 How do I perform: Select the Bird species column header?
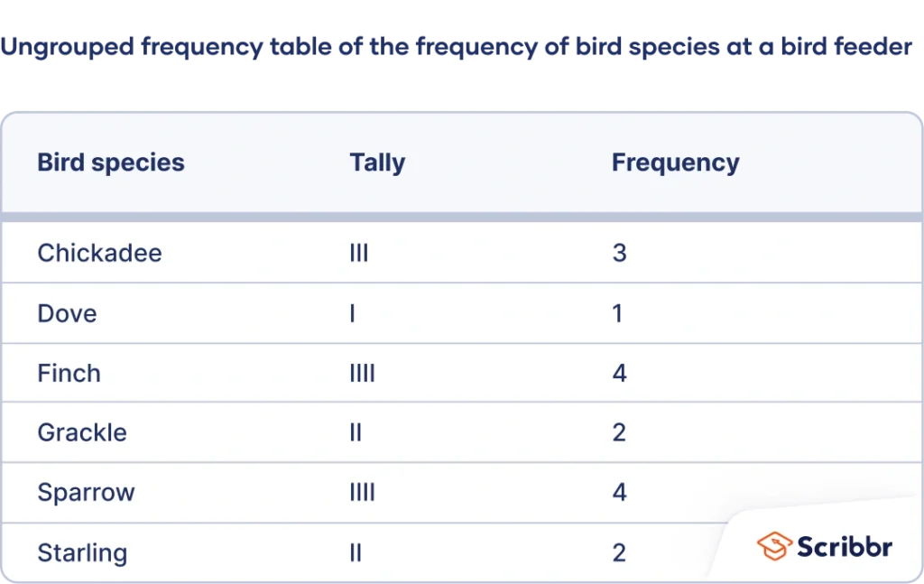111,162
